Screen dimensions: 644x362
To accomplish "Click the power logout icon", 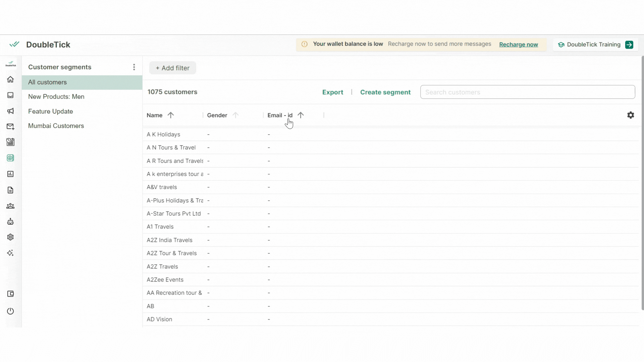I will [x=10, y=311].
